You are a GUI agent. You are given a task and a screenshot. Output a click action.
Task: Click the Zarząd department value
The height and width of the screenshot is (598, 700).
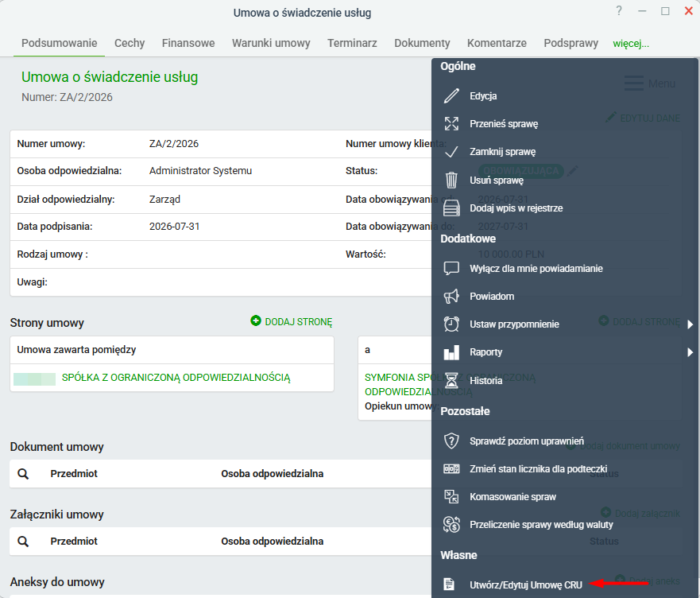(x=164, y=200)
